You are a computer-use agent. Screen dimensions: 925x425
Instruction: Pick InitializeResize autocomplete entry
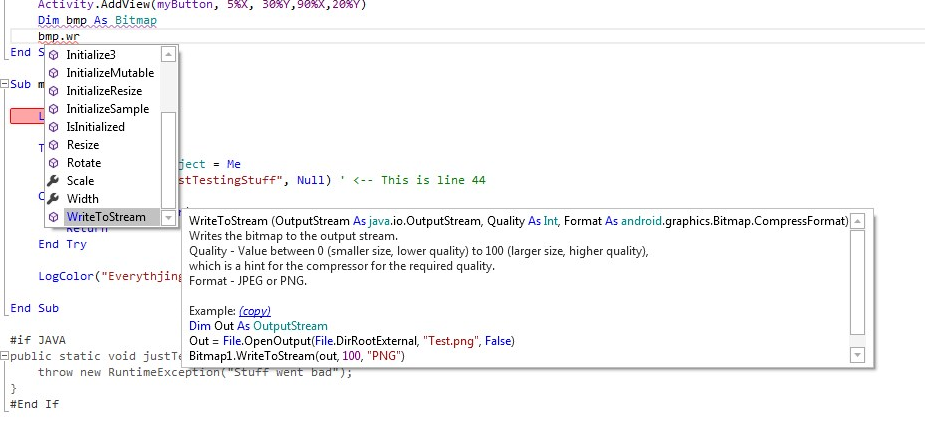click(x=104, y=91)
